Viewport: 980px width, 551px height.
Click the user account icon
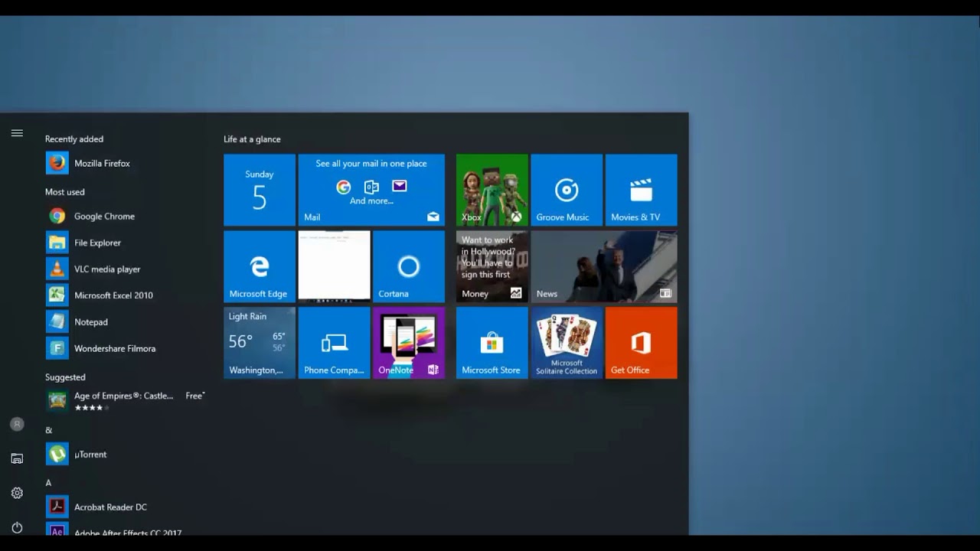(17, 424)
